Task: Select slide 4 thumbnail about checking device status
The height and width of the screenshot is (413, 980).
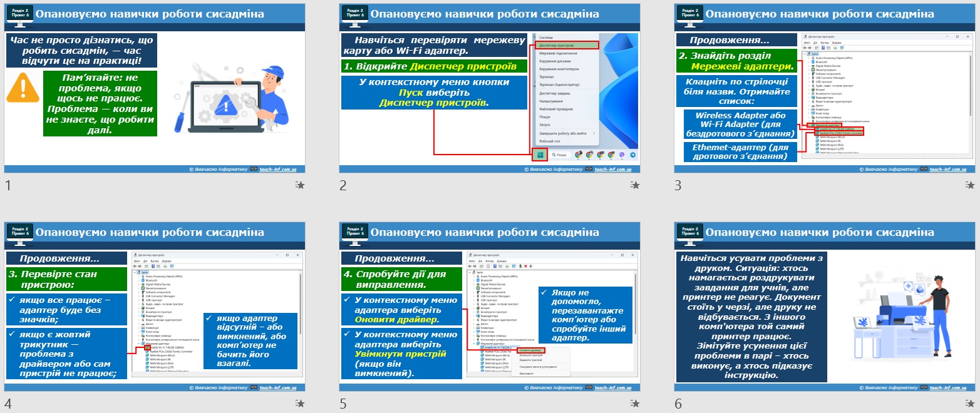Action: click(155, 307)
